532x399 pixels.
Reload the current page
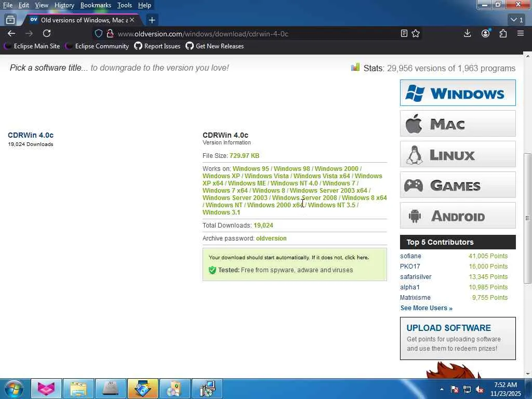(x=47, y=33)
